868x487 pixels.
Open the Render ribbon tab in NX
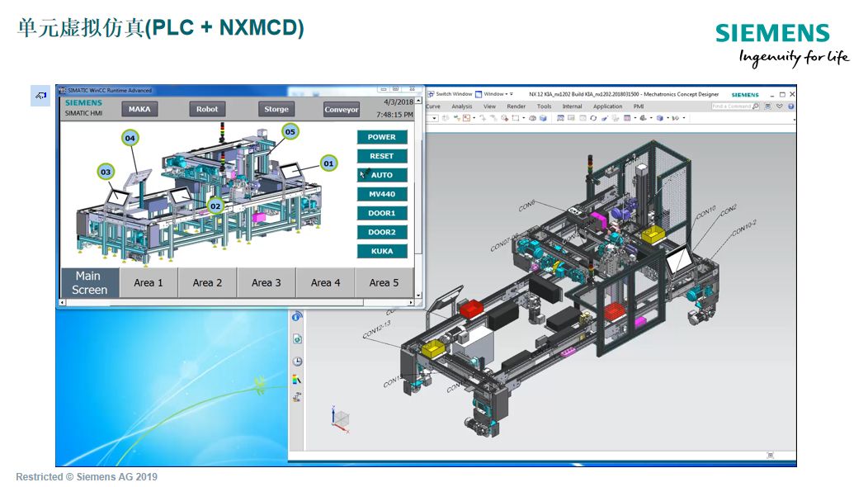(x=516, y=106)
